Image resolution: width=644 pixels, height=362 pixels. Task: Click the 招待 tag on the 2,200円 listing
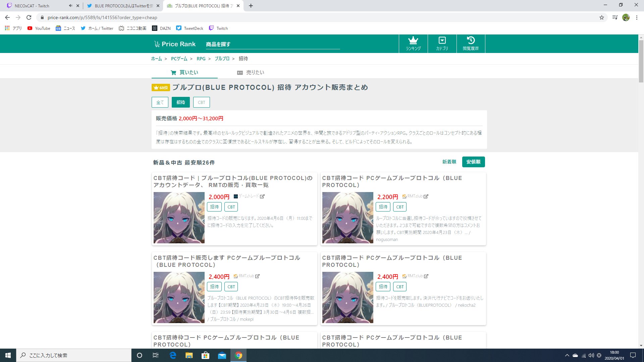pos(383,207)
